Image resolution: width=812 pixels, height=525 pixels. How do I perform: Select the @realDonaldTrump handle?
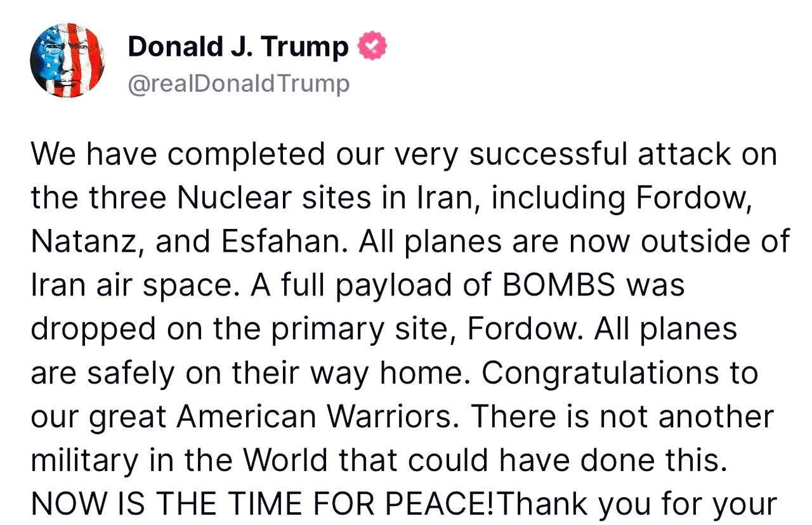click(239, 84)
